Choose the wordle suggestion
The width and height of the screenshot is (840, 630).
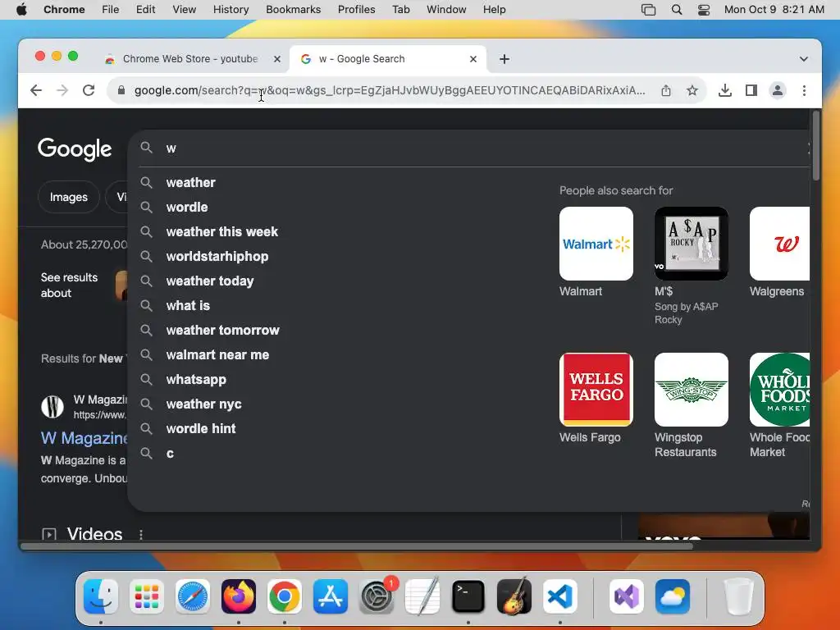[187, 208]
